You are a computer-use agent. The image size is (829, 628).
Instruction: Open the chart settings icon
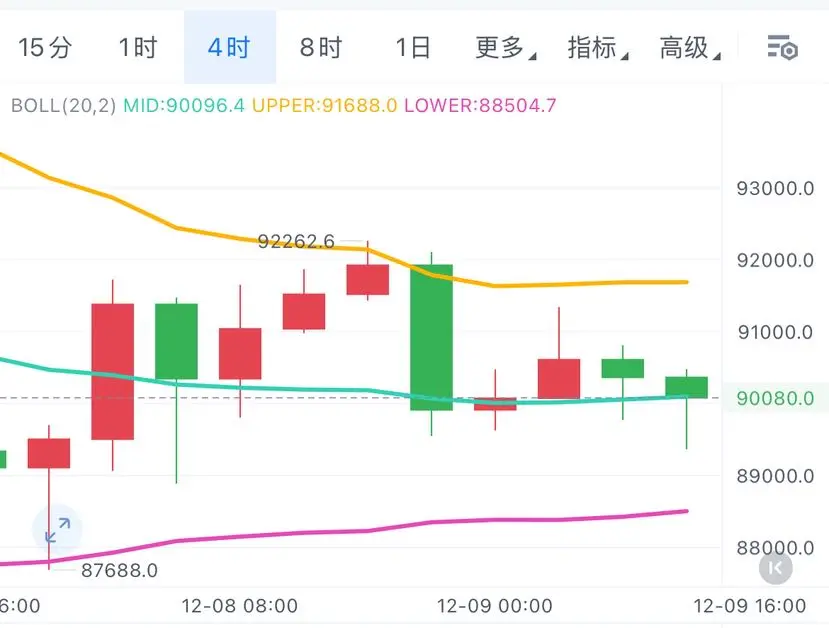pyautogui.click(x=782, y=48)
